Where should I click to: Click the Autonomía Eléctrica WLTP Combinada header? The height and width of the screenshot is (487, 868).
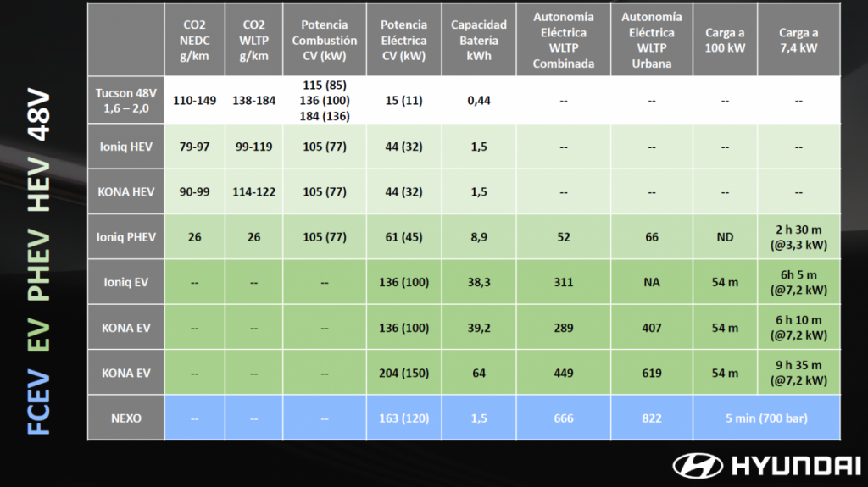tap(564, 40)
